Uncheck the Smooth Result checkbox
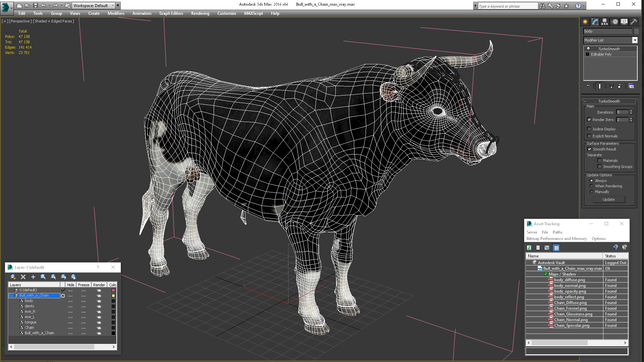 click(589, 149)
